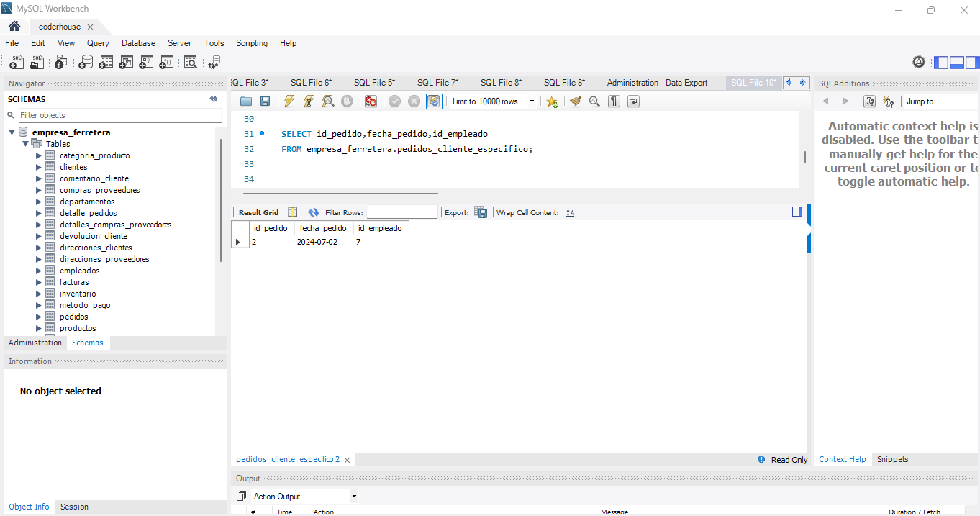This screenshot has height=516, width=980.
Task: Commit the current transaction
Action: coord(394,101)
